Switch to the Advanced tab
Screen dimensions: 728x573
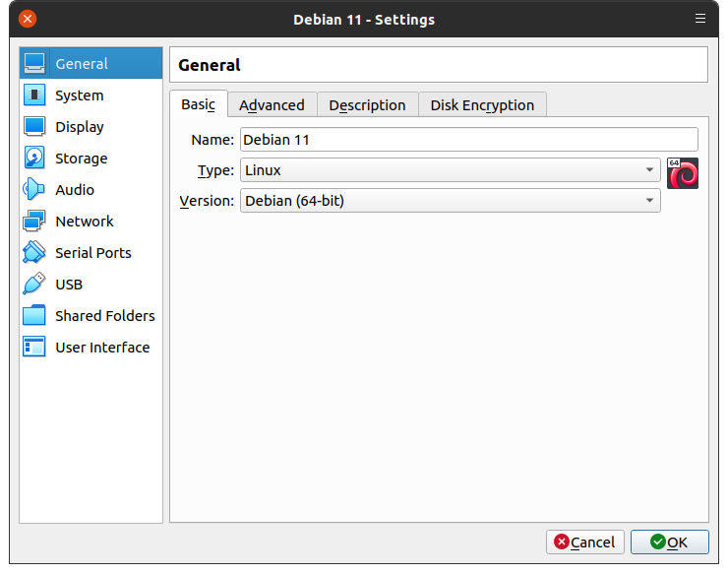(x=272, y=105)
